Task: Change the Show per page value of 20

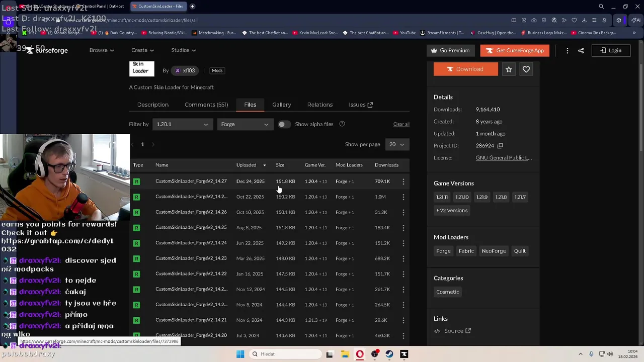Action: point(397,144)
